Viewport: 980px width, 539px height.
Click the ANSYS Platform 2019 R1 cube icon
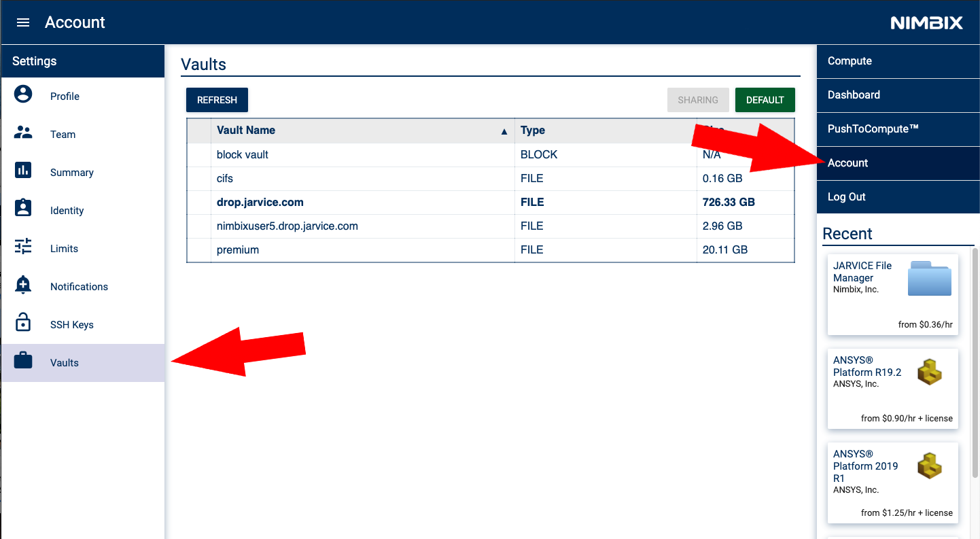coord(930,466)
